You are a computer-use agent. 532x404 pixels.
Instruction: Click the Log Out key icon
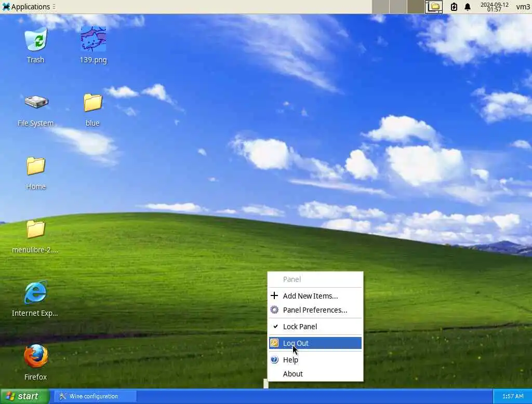click(274, 343)
